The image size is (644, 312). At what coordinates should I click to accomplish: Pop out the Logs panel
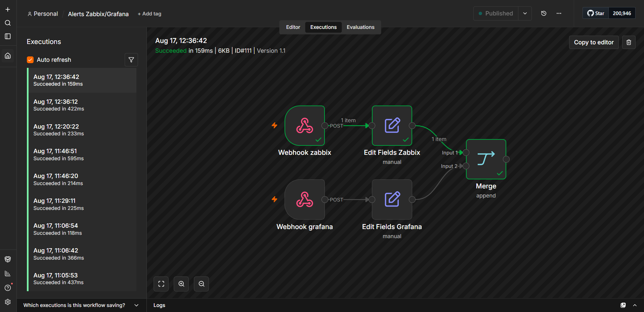(x=623, y=305)
